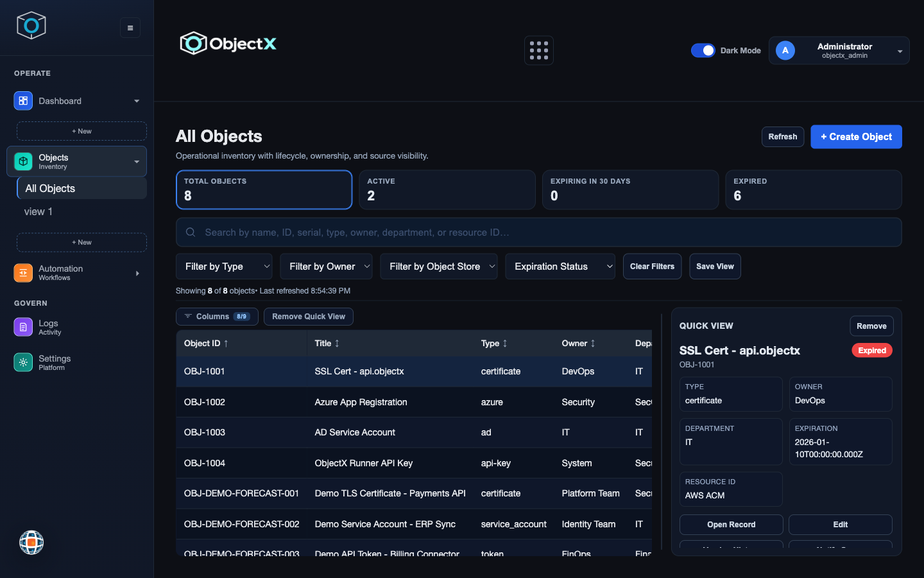This screenshot has width=924, height=578.
Task: Sort the Owner column arrows
Action: [593, 344]
